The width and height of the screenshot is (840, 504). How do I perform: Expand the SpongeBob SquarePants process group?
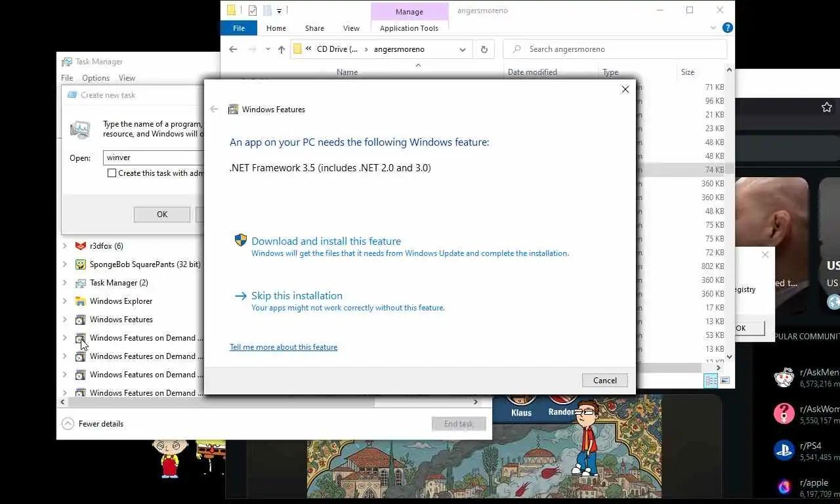pos(64,264)
